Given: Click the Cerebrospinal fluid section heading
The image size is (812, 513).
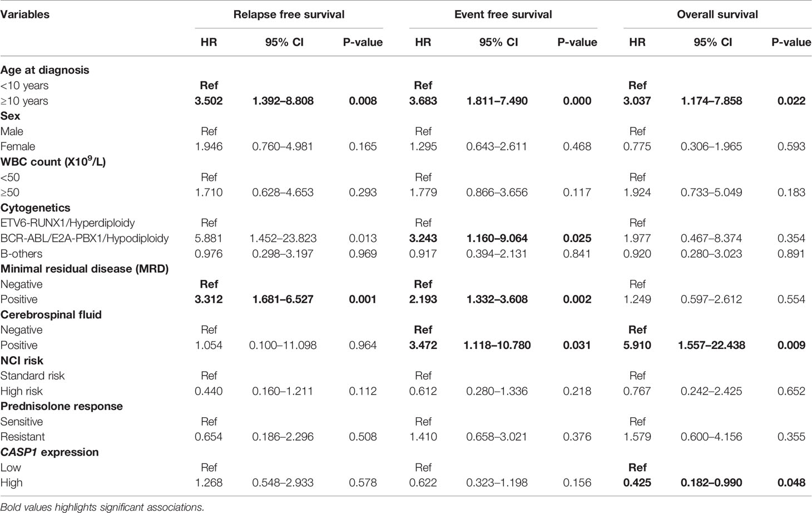Looking at the screenshot, I should tap(51, 315).
